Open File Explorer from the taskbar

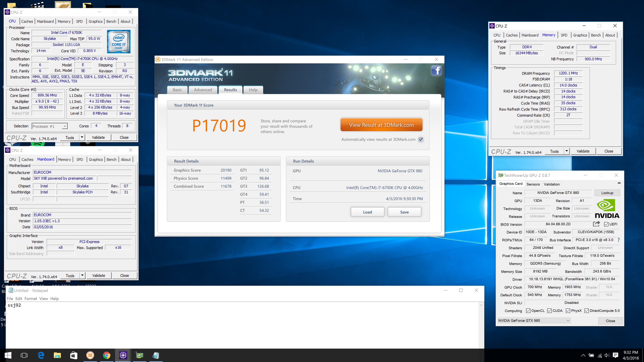(x=57, y=355)
